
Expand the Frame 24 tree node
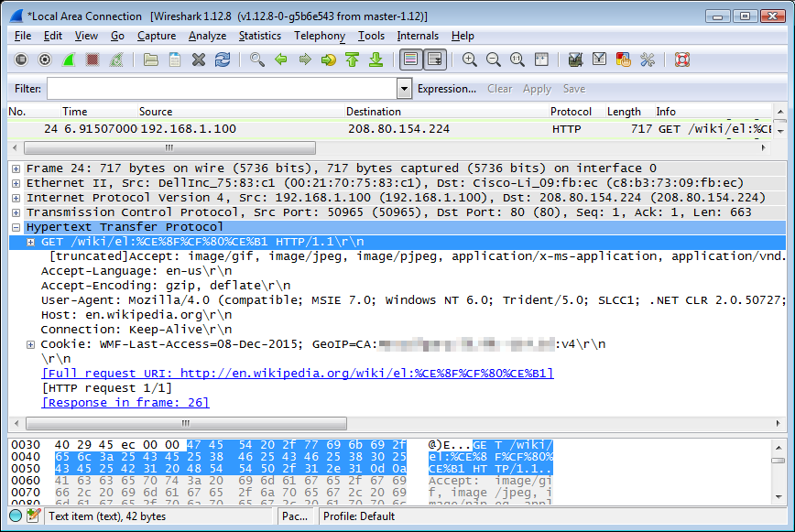(x=16, y=168)
